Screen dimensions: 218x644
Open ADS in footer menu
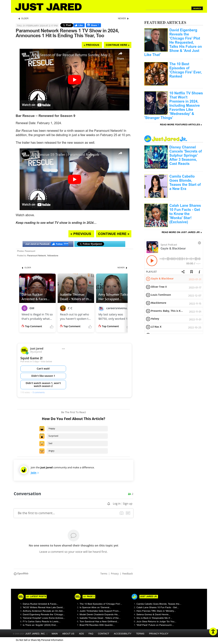tap(81, 634)
